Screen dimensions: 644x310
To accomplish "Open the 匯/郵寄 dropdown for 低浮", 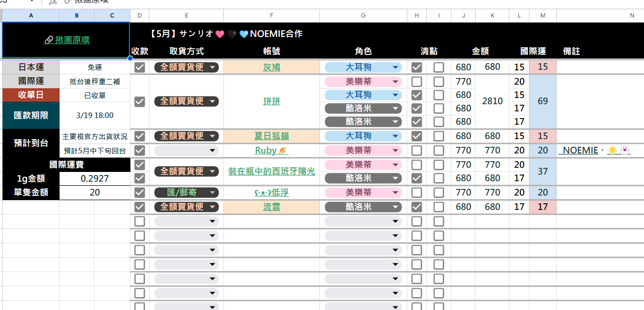I will [x=186, y=192].
